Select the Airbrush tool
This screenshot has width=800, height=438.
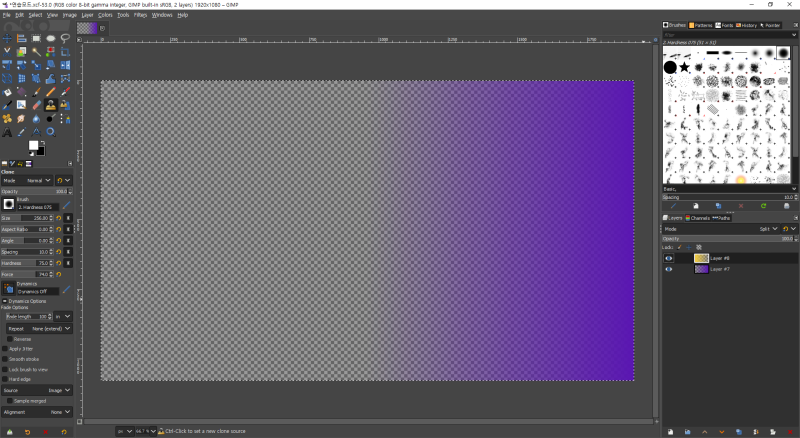[65, 92]
